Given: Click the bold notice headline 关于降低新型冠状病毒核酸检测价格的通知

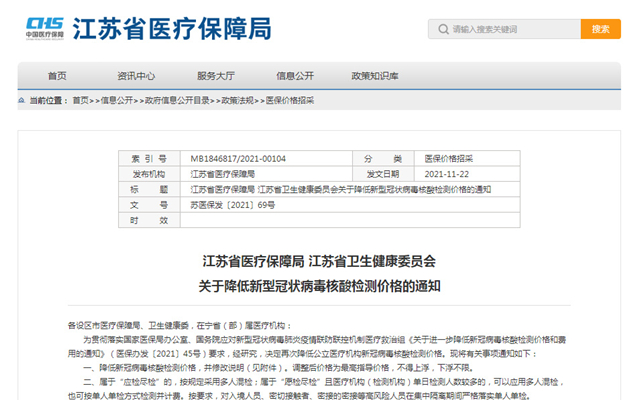Looking at the screenshot, I should (320, 286).
